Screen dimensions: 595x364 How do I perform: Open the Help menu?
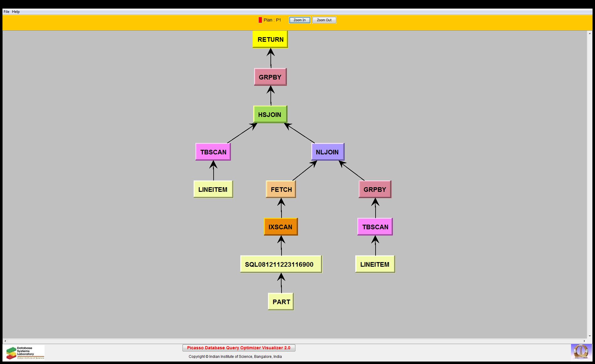click(16, 12)
